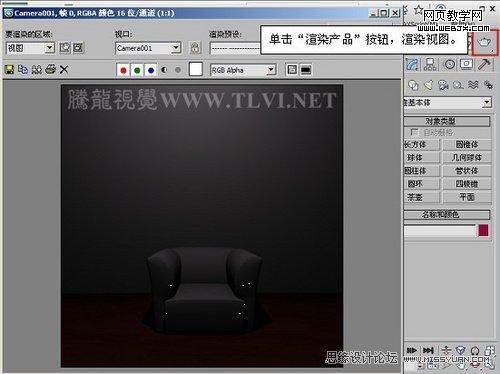Open the render preset dropdown field
Viewport: 500px width, 374px height.
tap(235, 49)
